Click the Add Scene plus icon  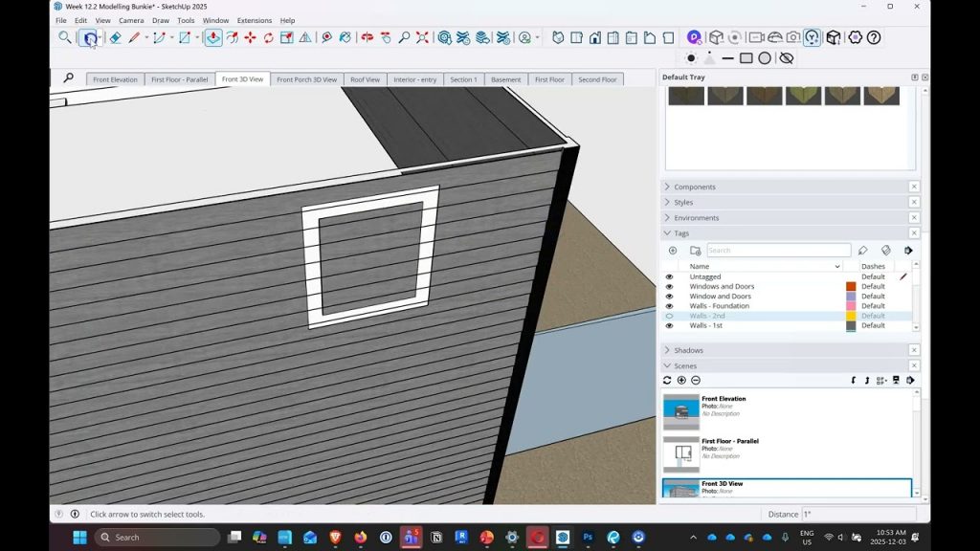tap(681, 380)
